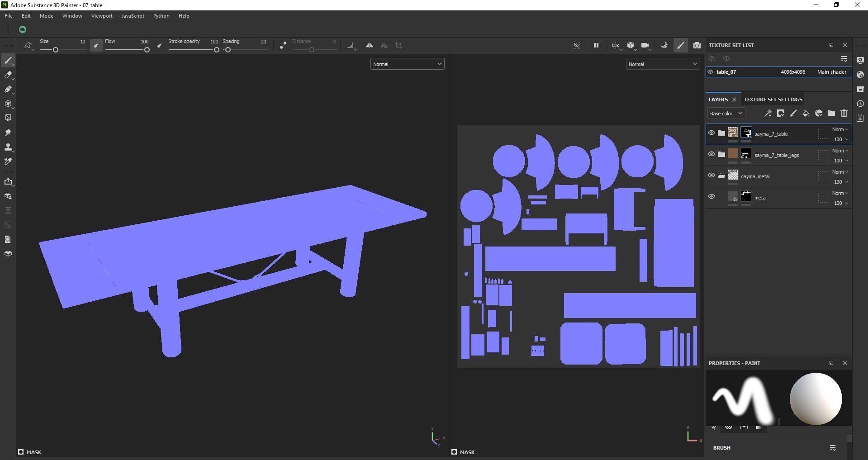Open the 3D cube view mode icon
The height and width of the screenshot is (460, 868).
point(631,45)
